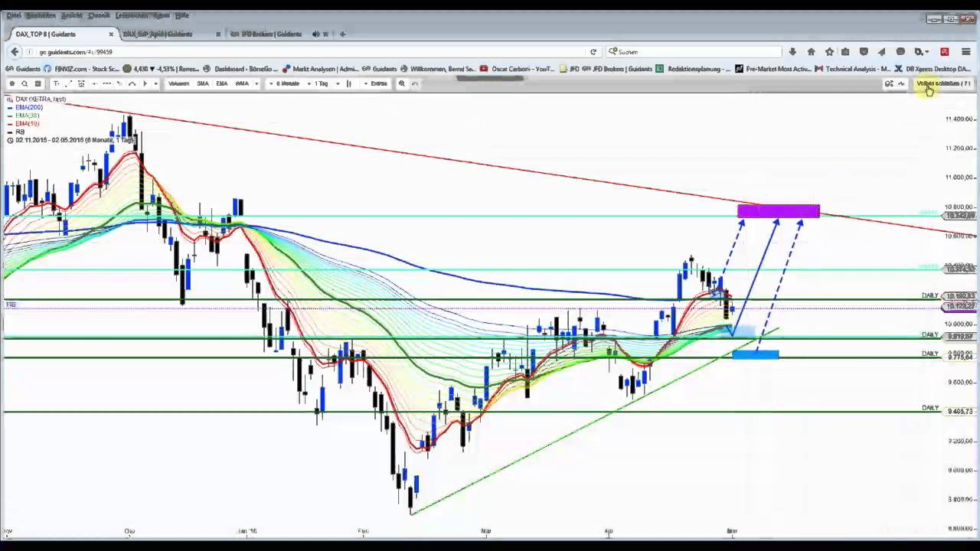Add the SMA indicator
The height and width of the screenshot is (551, 980).
tap(203, 83)
